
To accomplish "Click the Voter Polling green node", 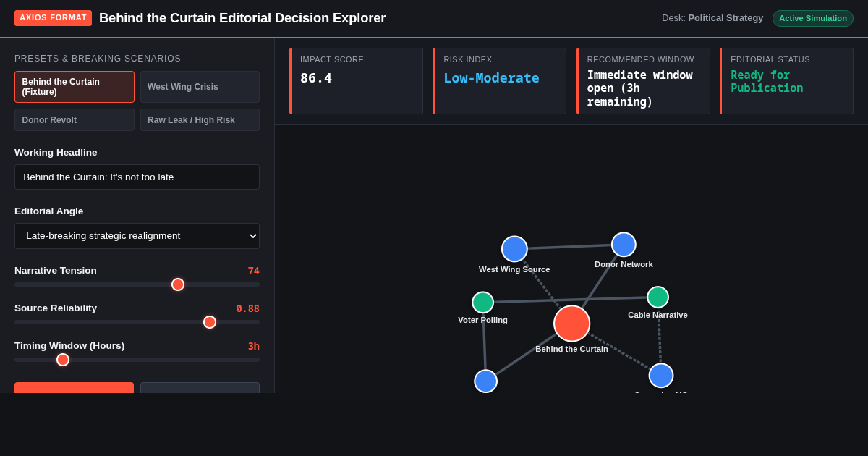I will [x=483, y=303].
